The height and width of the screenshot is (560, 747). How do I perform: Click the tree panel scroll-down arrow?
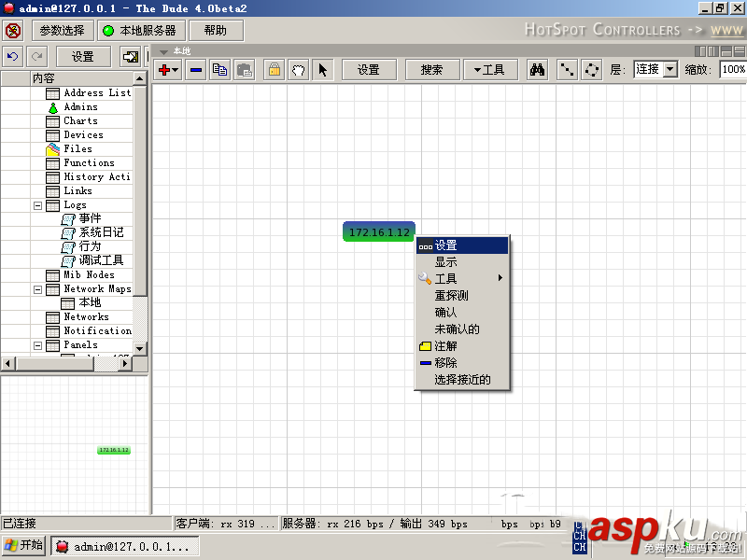click(139, 348)
